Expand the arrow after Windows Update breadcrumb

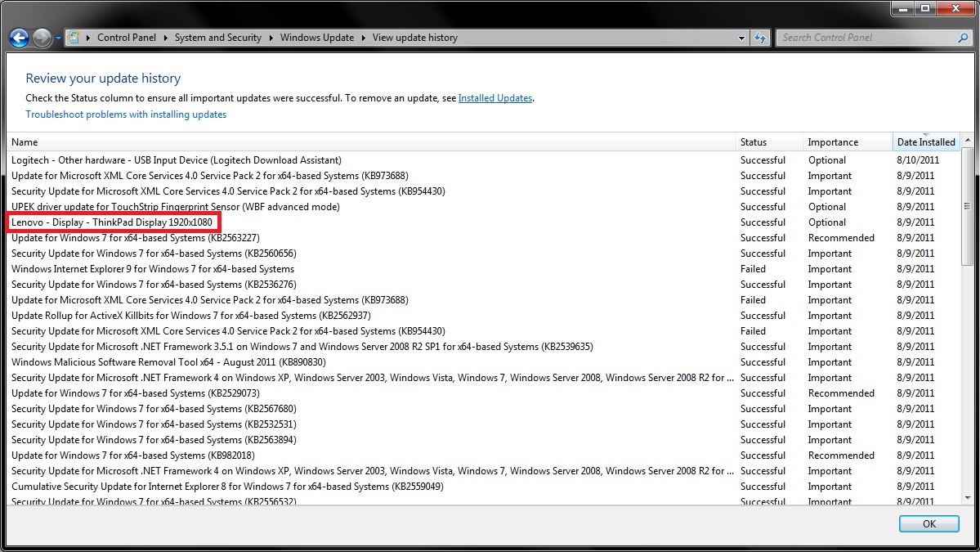363,38
